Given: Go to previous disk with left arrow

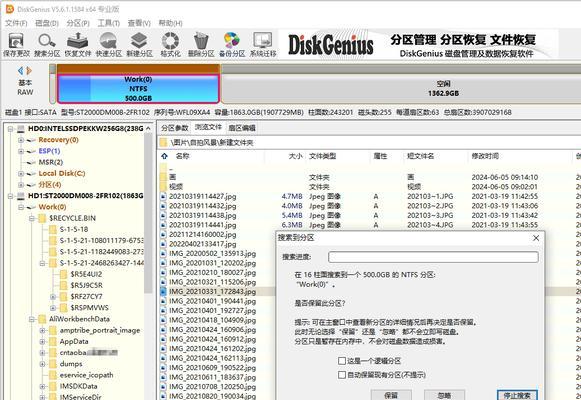Looking at the screenshot, I should [20, 70].
